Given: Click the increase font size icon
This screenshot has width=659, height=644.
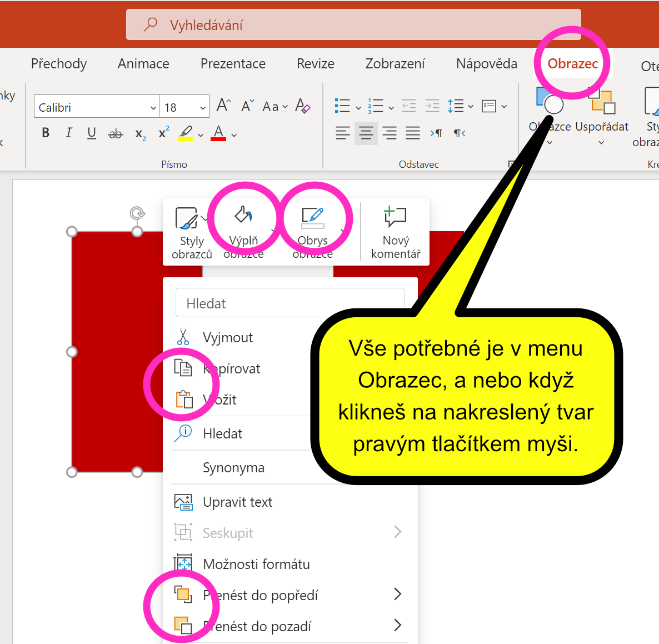Looking at the screenshot, I should point(223,106).
